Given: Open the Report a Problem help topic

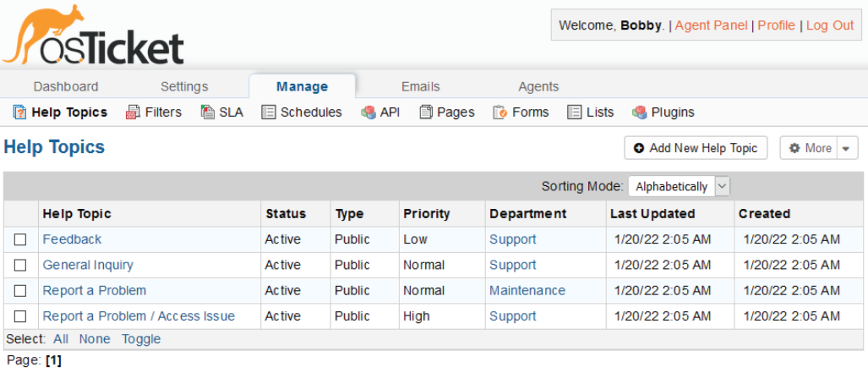Looking at the screenshot, I should [95, 290].
